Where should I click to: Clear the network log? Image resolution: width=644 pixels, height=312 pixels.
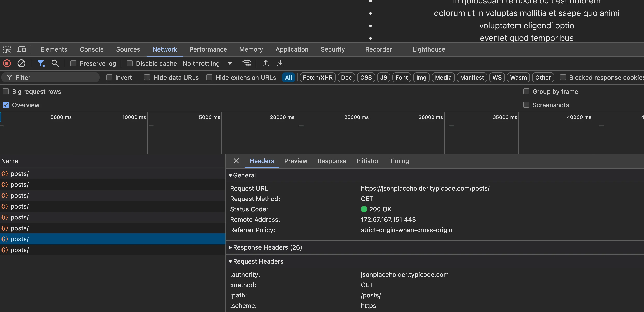pos(21,63)
